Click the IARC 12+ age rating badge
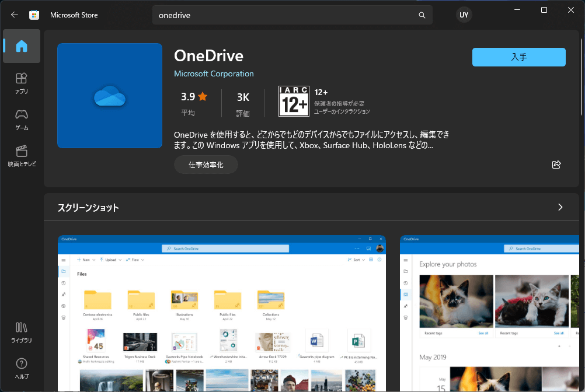This screenshot has height=392, width=585. point(294,101)
